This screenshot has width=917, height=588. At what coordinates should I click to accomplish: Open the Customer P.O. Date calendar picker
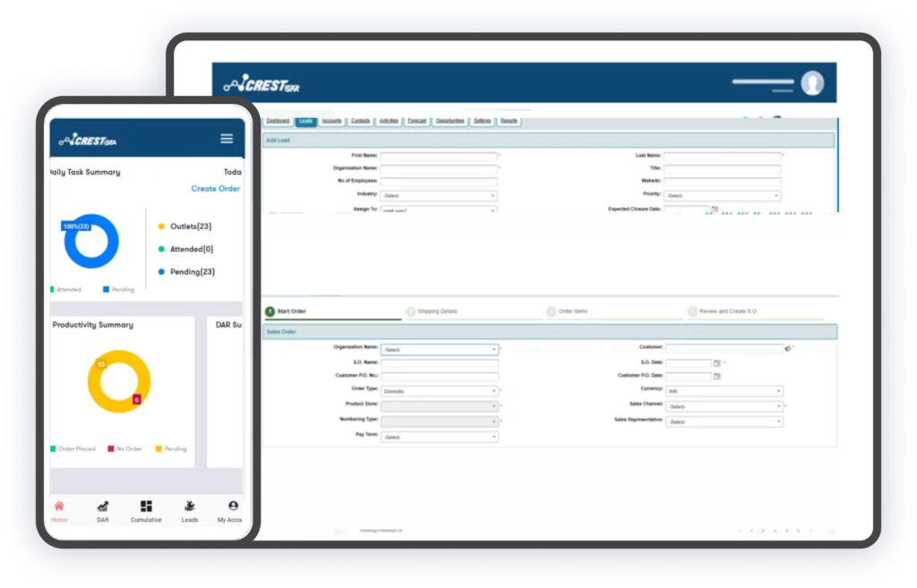(716, 377)
